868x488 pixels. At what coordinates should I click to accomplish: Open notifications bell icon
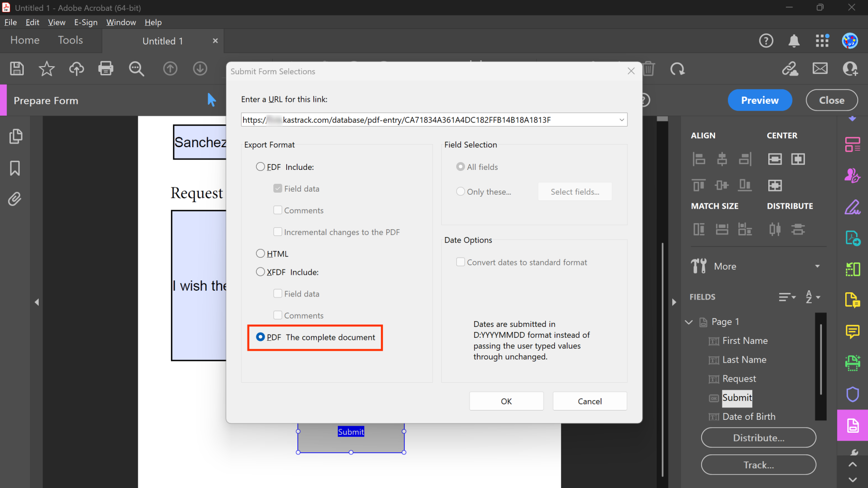click(794, 41)
